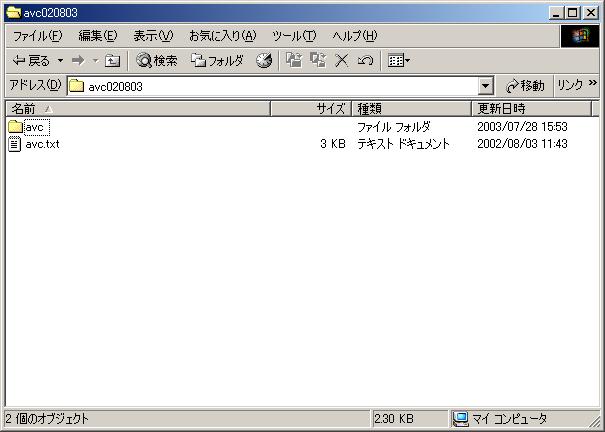Click the Windows logo throbber icon
The width and height of the screenshot is (605, 432).
pyautogui.click(x=580, y=36)
